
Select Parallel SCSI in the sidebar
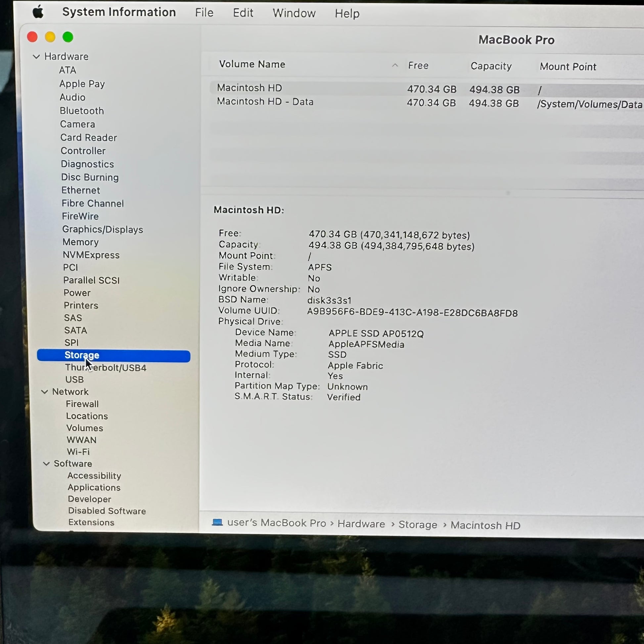coord(91,280)
